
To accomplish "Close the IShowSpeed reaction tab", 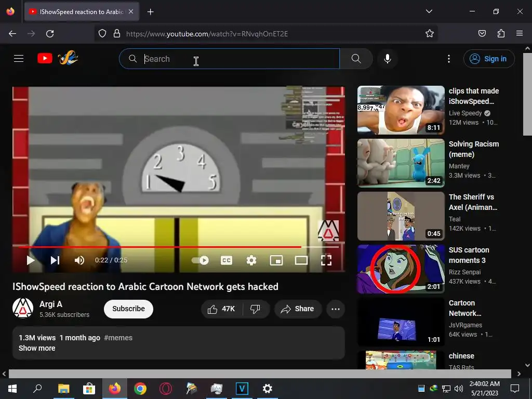I will pyautogui.click(x=131, y=11).
